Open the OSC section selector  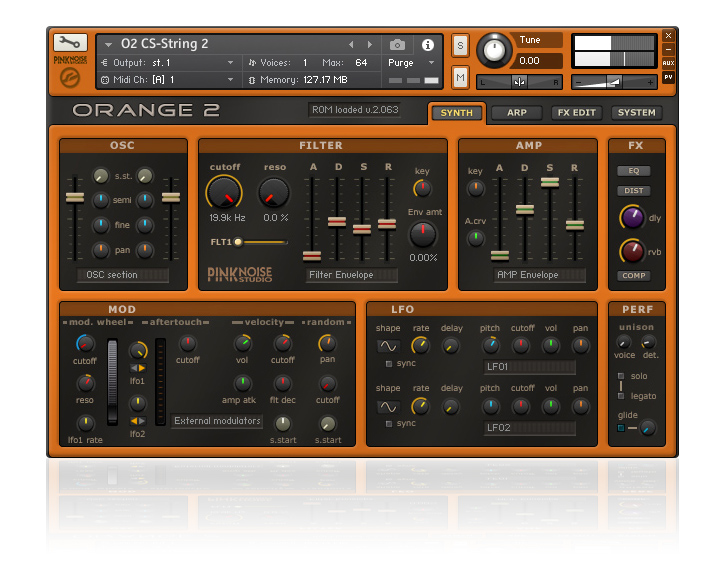123,275
